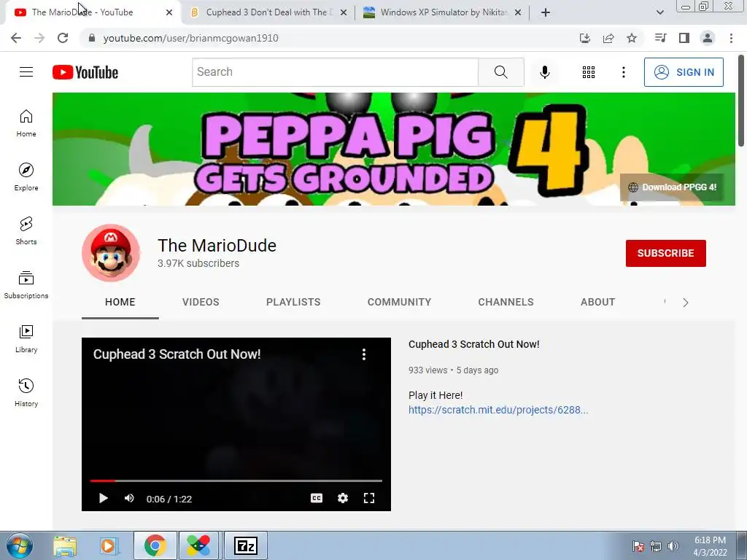This screenshot has height=560, width=747.
Task: Click the browser address bar URL
Action: click(190, 38)
